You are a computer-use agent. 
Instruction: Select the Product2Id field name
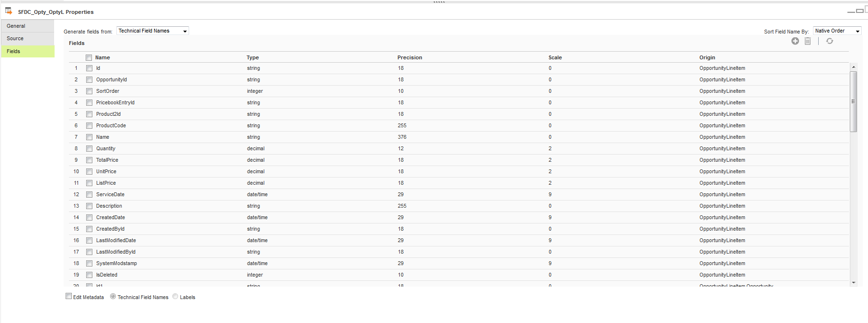pyautogui.click(x=108, y=114)
